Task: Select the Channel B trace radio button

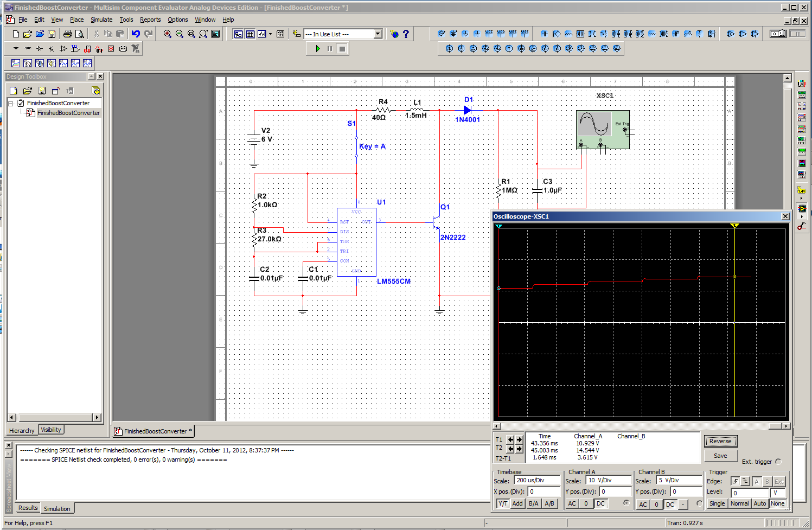Action: (699, 503)
